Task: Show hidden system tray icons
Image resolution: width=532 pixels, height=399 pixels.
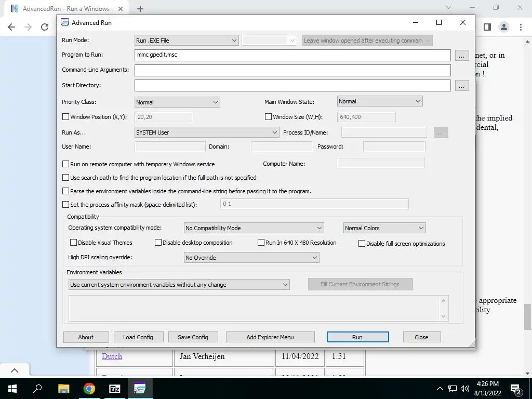Action: tap(440, 389)
